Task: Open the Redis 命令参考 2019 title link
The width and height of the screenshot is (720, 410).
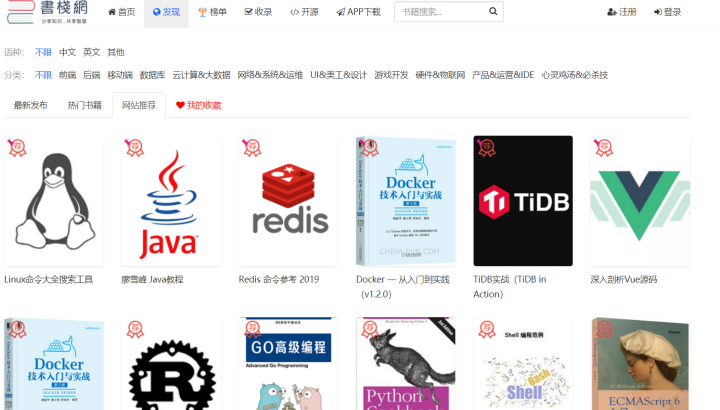Action: coord(279,279)
